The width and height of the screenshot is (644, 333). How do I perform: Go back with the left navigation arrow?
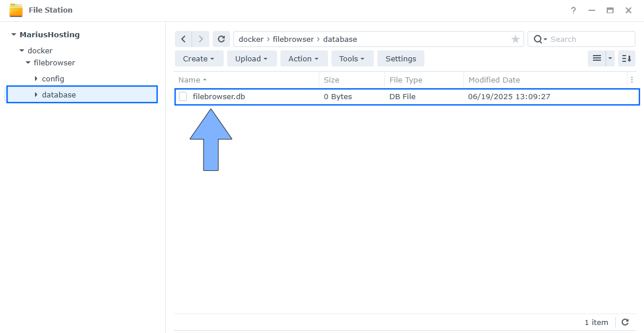pos(183,39)
